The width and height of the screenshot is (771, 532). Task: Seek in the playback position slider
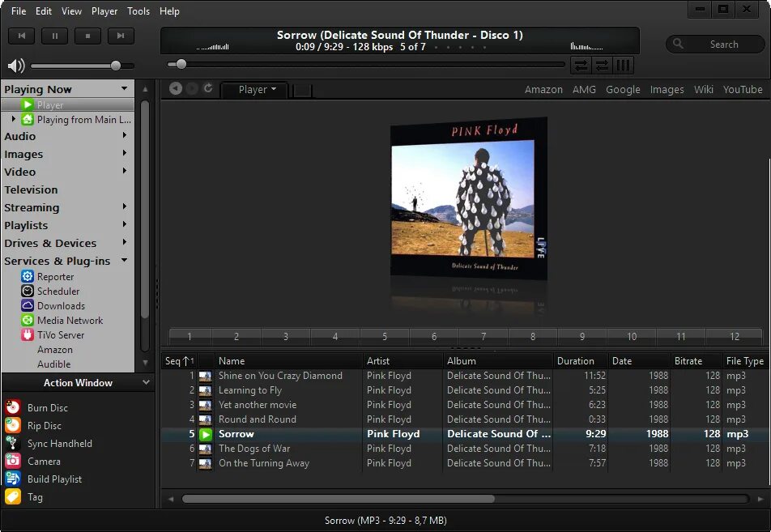pyautogui.click(x=366, y=64)
